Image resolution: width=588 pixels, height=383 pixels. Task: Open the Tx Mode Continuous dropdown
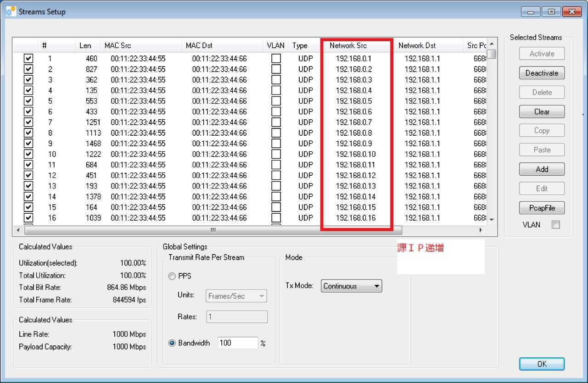(351, 286)
